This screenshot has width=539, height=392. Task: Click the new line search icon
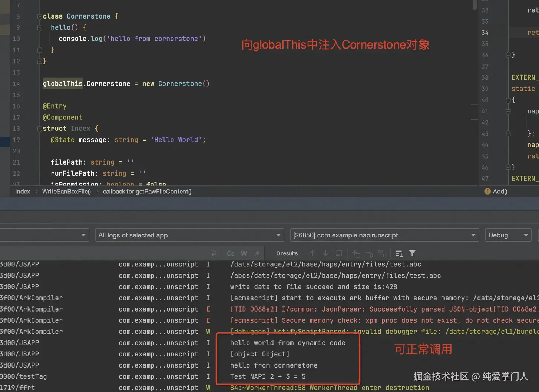tap(214, 253)
